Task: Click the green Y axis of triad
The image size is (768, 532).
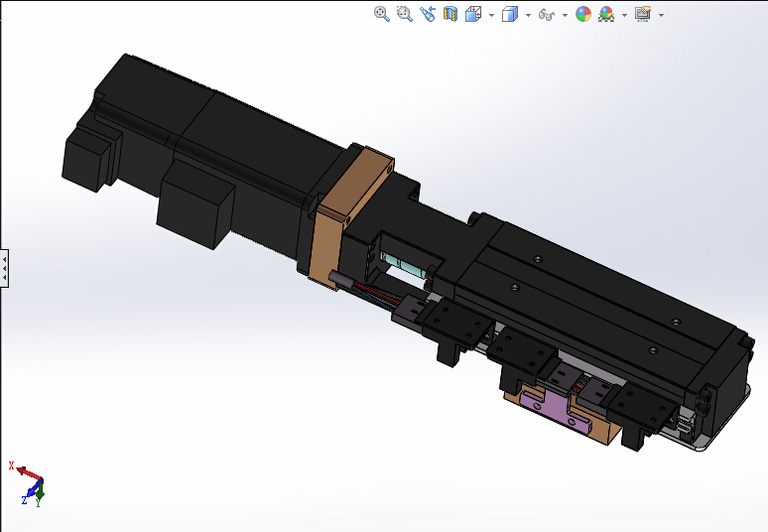Action: [x=40, y=490]
